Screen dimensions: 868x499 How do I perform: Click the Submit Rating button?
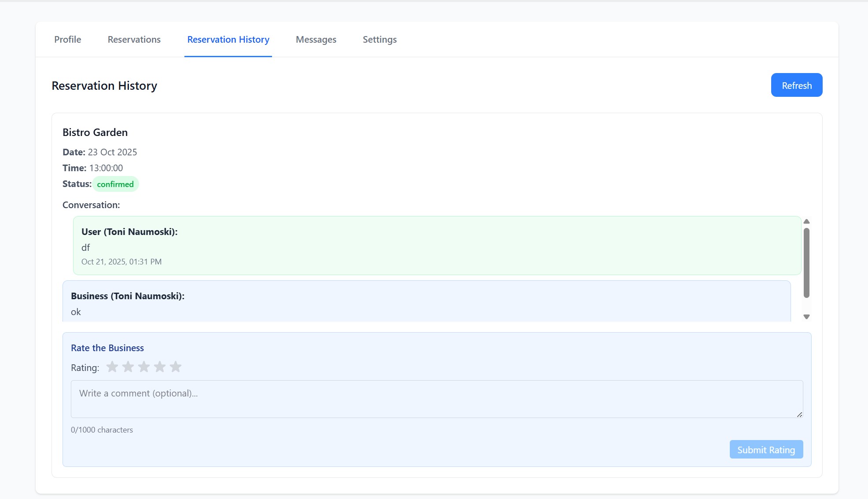point(766,449)
